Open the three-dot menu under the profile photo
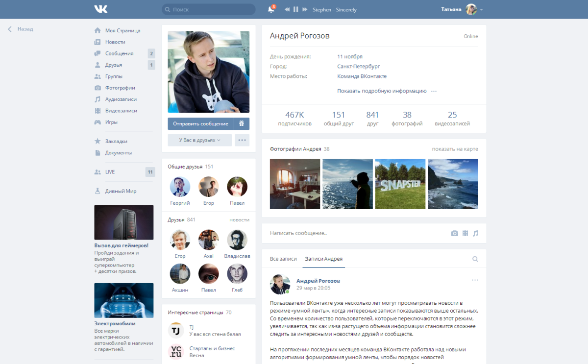The image size is (588, 364). point(242,140)
